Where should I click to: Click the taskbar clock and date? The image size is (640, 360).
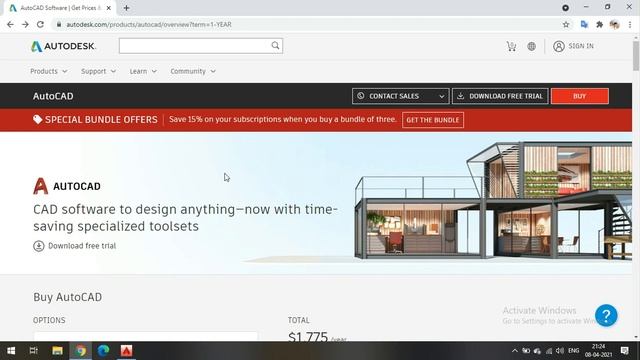click(598, 351)
